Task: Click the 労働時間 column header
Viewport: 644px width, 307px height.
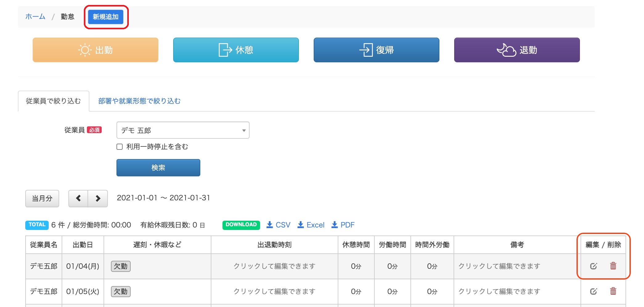Action: tap(393, 245)
